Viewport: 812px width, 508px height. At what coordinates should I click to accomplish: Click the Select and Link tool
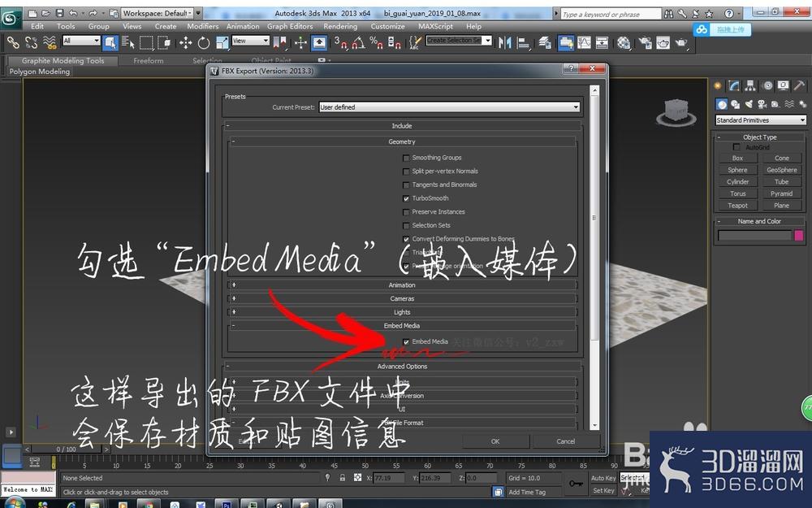tap(13, 42)
